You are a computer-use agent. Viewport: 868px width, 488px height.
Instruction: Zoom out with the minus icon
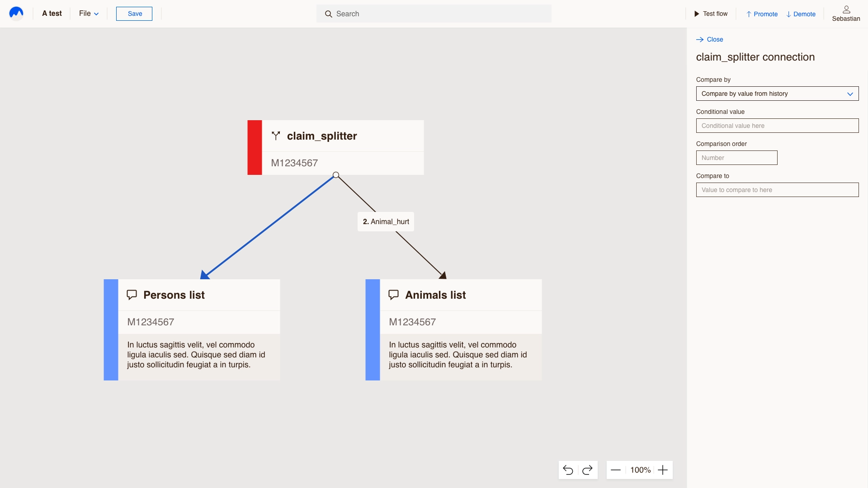(x=616, y=470)
